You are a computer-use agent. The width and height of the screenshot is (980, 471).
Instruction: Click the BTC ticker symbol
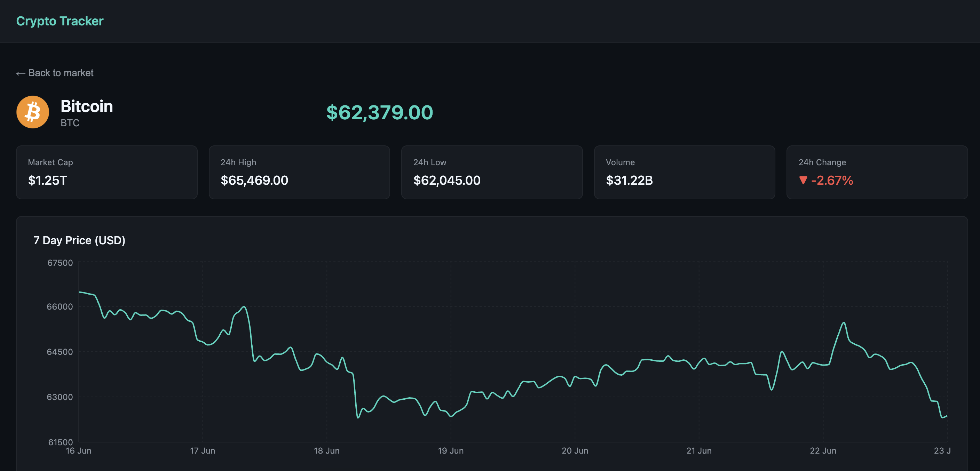pos(70,123)
